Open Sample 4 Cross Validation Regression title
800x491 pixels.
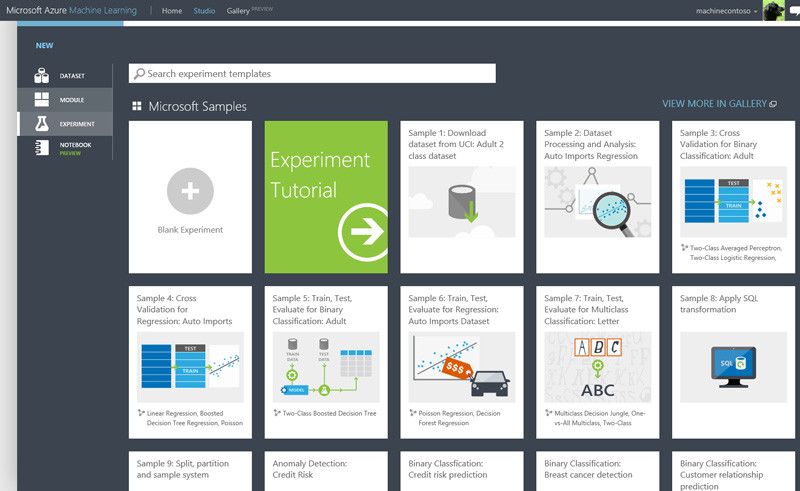(184, 310)
